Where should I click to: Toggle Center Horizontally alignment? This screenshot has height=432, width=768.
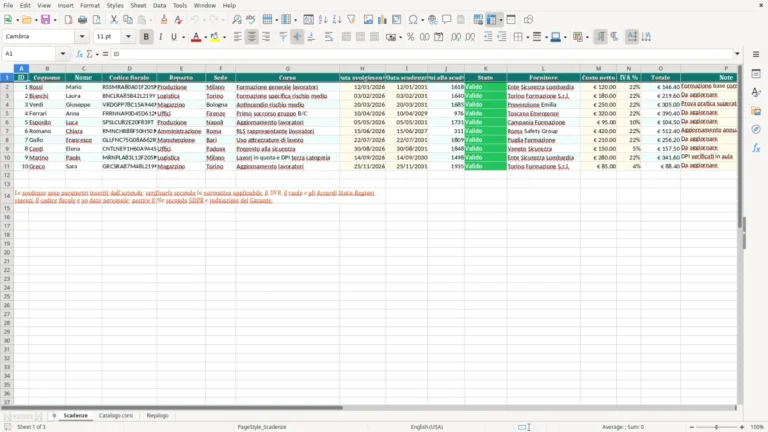coord(252,37)
